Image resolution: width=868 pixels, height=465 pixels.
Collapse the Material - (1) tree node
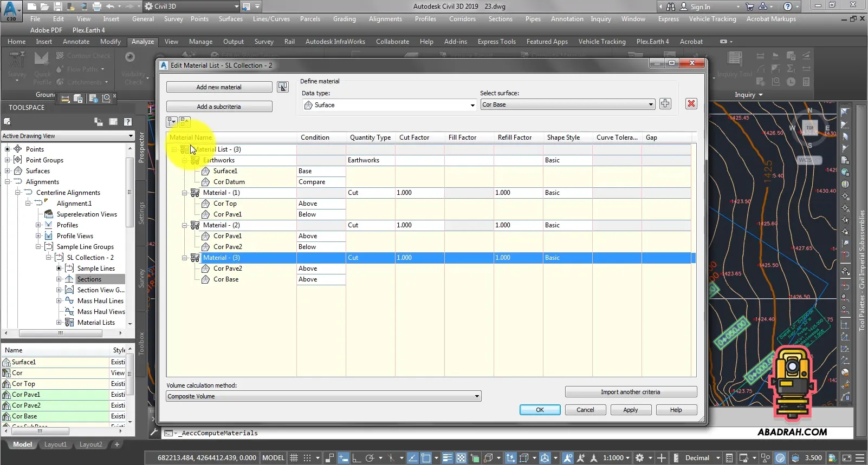tap(185, 193)
